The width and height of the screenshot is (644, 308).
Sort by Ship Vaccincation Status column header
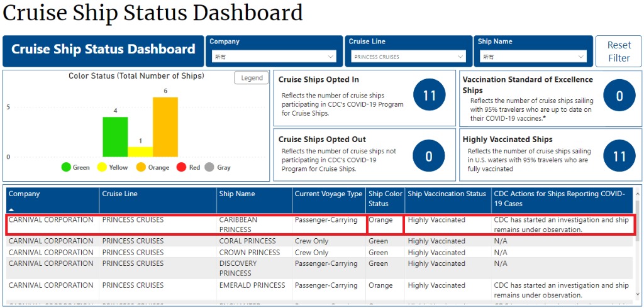(448, 201)
